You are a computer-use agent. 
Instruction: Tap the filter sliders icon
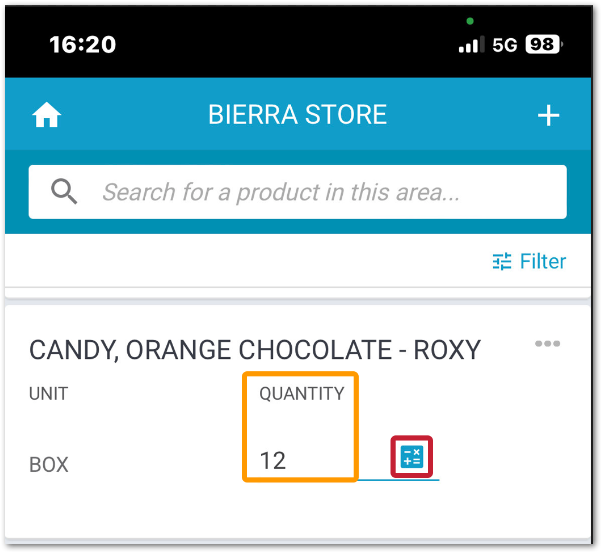(502, 262)
